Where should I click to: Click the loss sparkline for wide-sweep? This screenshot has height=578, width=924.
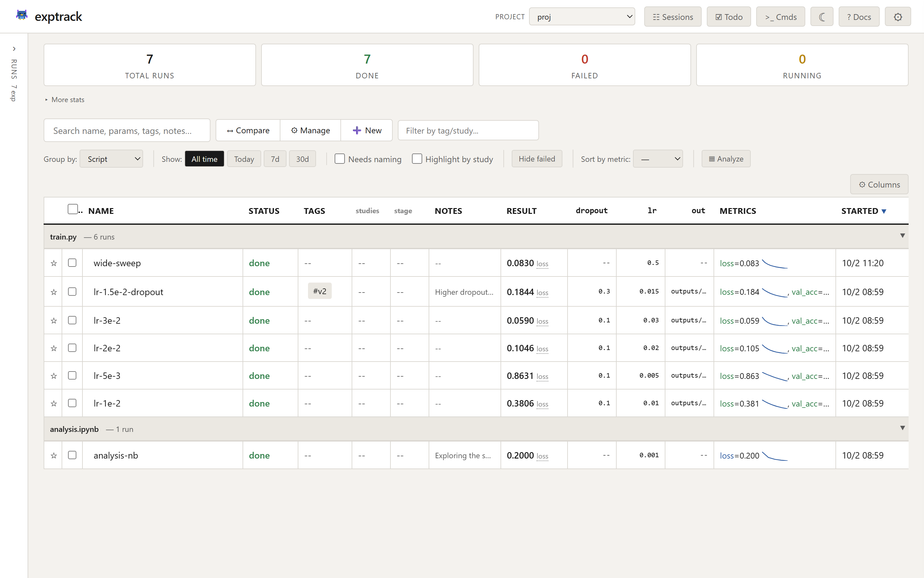(775, 264)
